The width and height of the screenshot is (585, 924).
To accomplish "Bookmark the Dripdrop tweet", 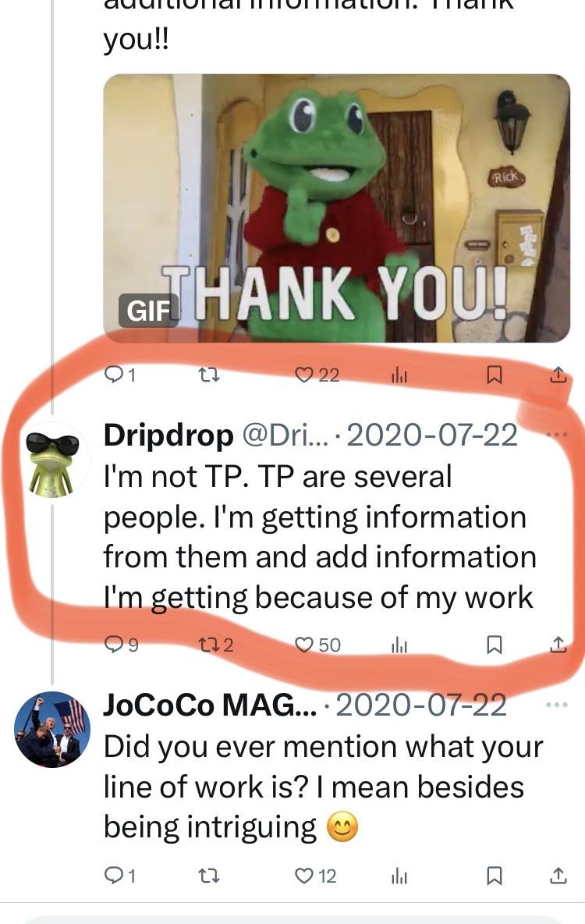I will (495, 645).
